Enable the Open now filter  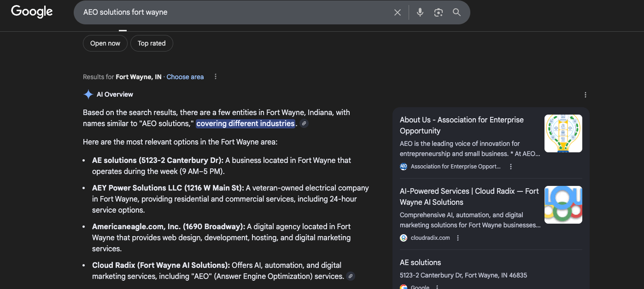click(x=105, y=43)
